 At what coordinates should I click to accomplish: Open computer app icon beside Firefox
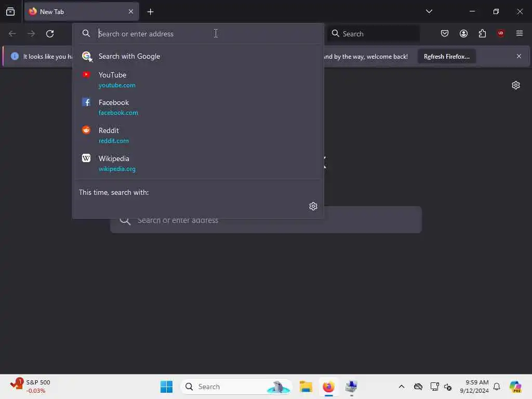click(351, 387)
